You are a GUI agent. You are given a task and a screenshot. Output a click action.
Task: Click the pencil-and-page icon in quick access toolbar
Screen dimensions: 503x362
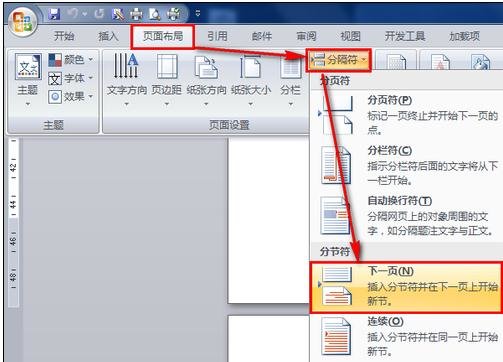[118, 14]
